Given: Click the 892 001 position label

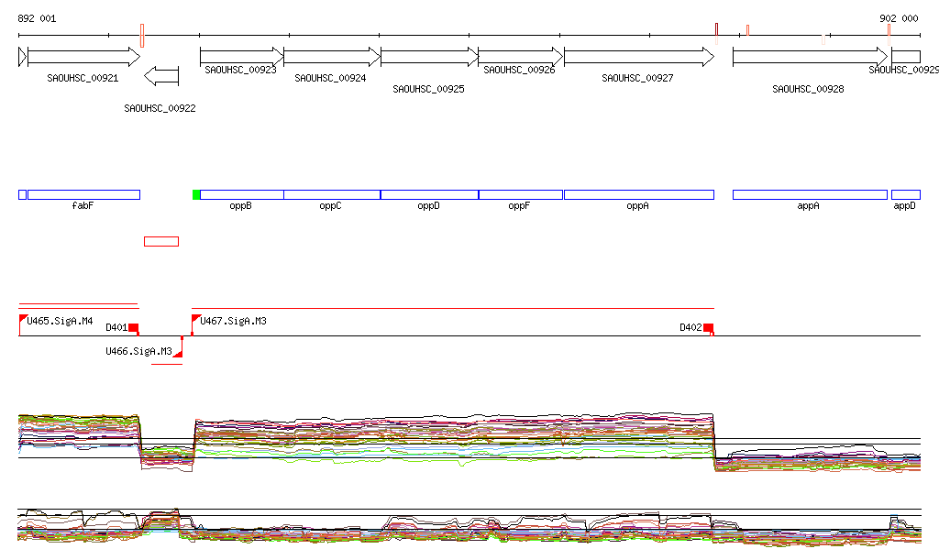Looking at the screenshot, I should point(37,18).
